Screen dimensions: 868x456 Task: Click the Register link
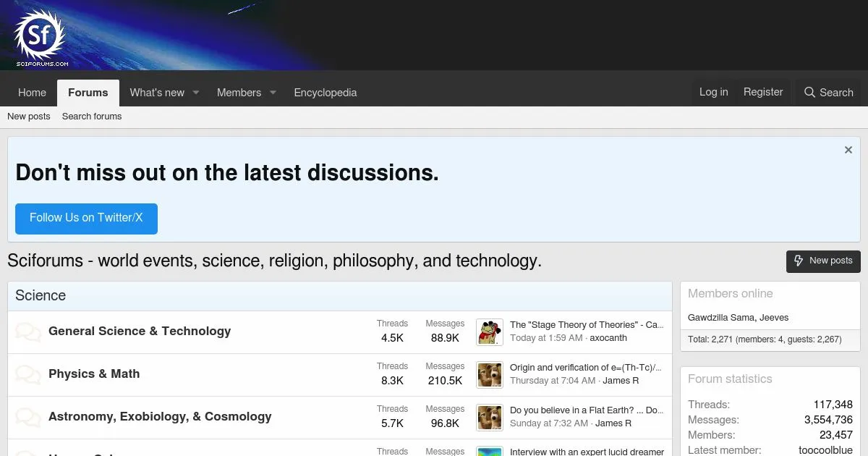(x=763, y=92)
